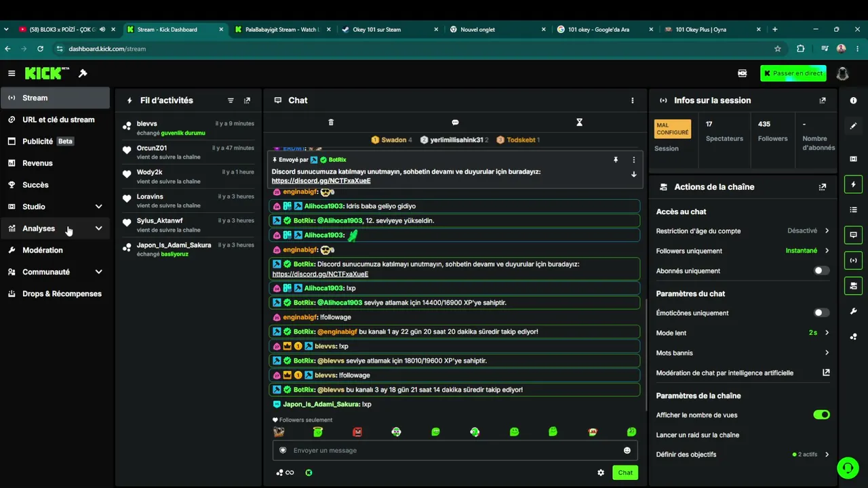The height and width of the screenshot is (488, 868).
Task: Open the user avatar menu in the header
Action: click(x=843, y=73)
